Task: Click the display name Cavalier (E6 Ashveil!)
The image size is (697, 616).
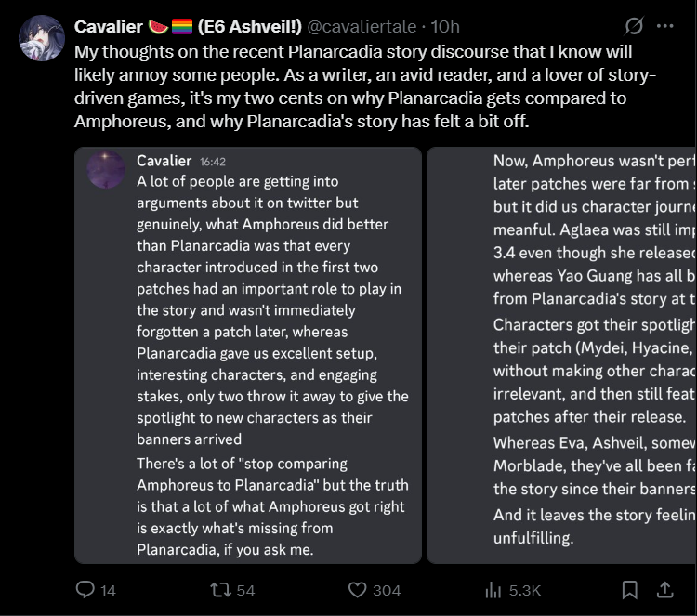Action: point(188,27)
